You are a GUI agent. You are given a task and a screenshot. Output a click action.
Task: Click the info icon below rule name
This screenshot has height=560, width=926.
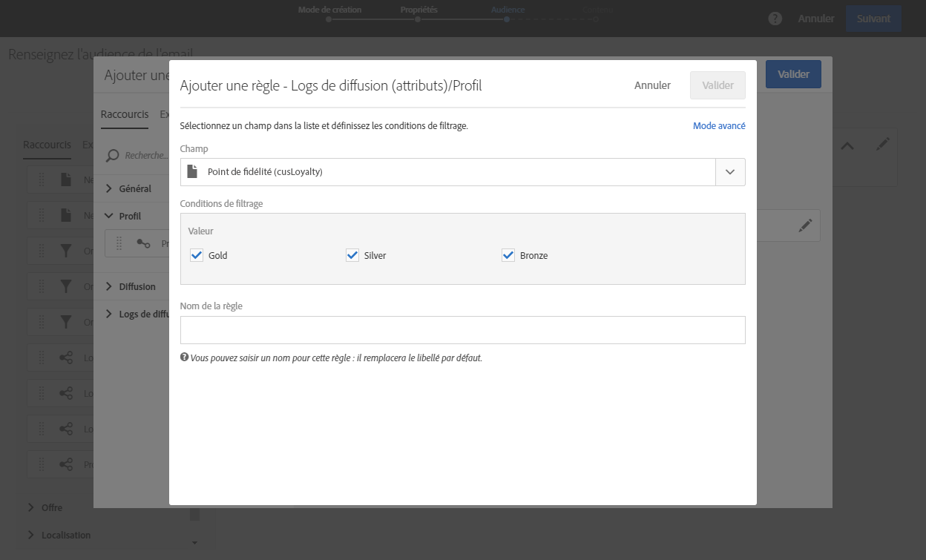(184, 358)
